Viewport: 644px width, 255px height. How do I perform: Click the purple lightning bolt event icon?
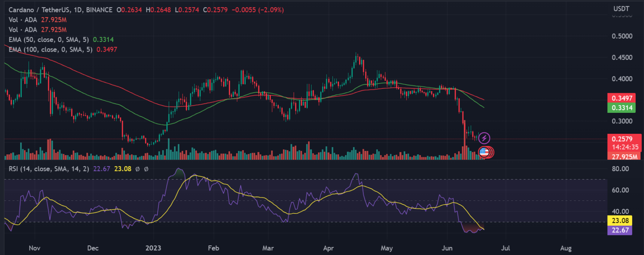484,138
